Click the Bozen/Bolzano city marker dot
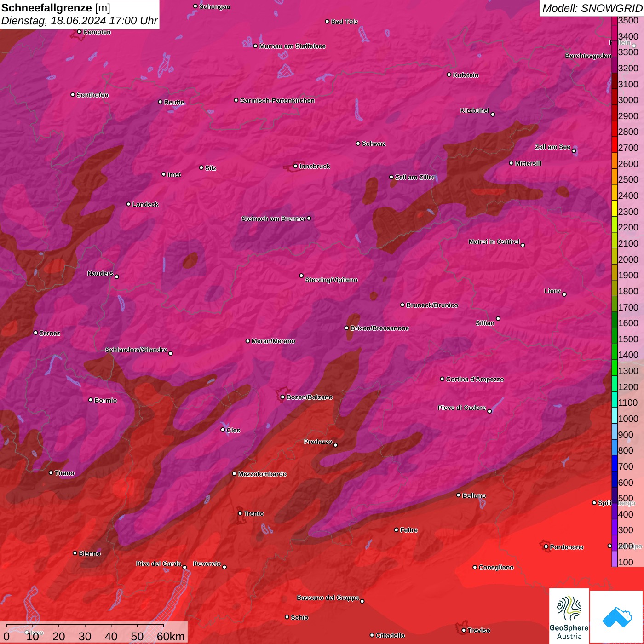The image size is (644, 644). 282,397
